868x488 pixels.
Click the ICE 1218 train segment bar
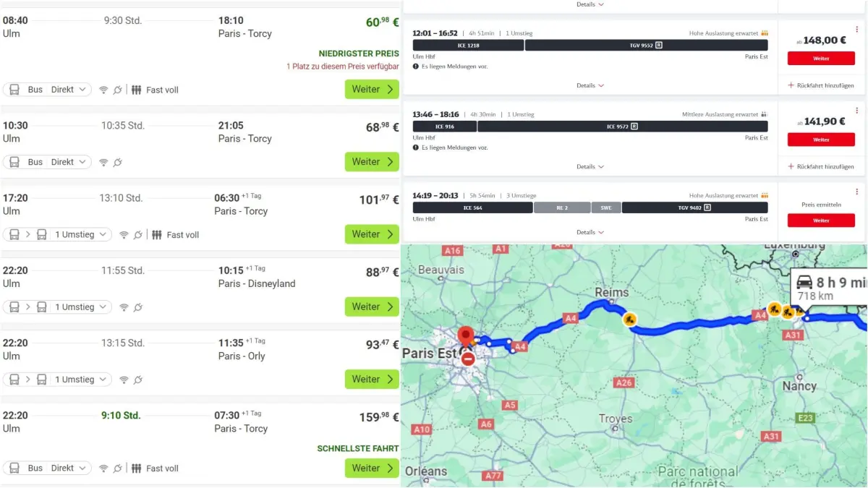pos(467,45)
